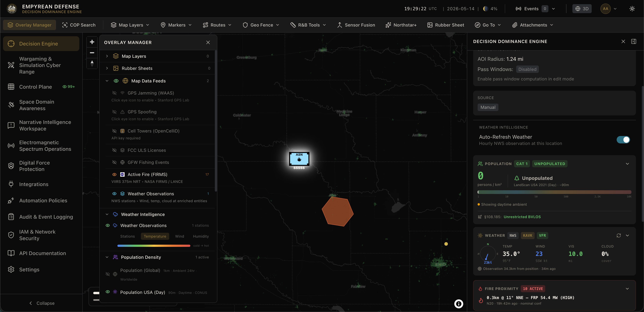The image size is (644, 312).
Task: Turn off Auto-Refresh Weather switch
Action: click(x=623, y=140)
